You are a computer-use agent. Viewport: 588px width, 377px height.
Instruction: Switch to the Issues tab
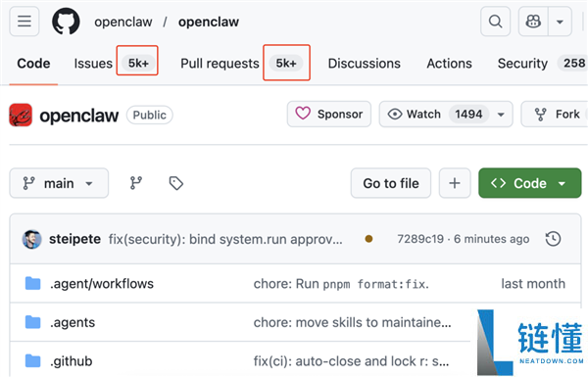115,64
